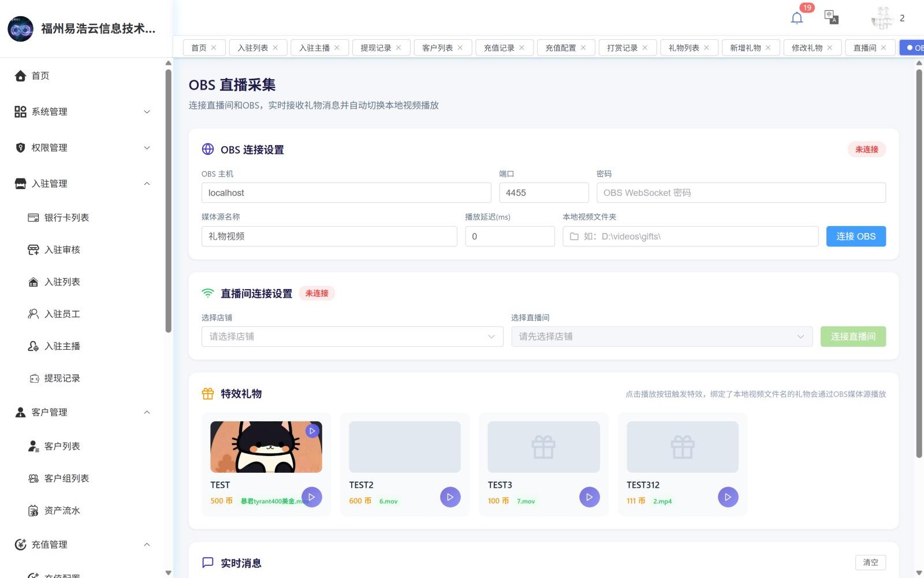
Task: Expand the 权限管理 menu
Action: [x=83, y=147]
